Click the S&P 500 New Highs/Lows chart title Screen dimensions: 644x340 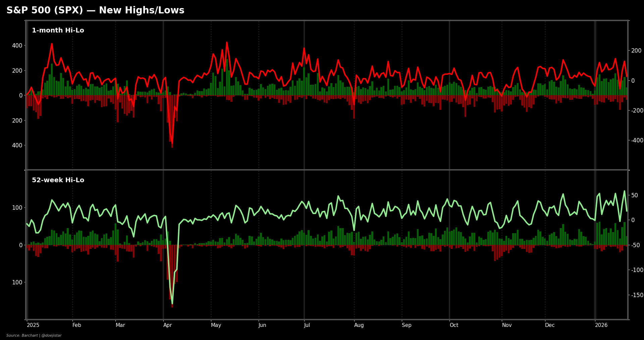click(95, 10)
